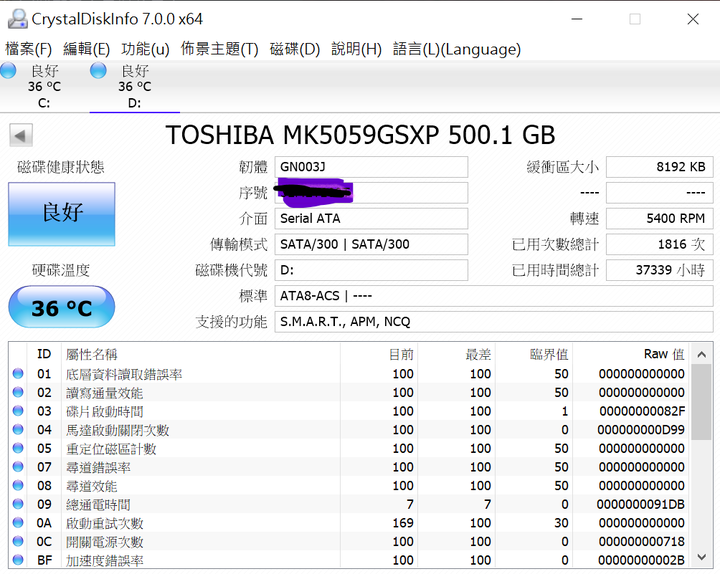Click the scroll up arrow of SMART list

point(702,354)
